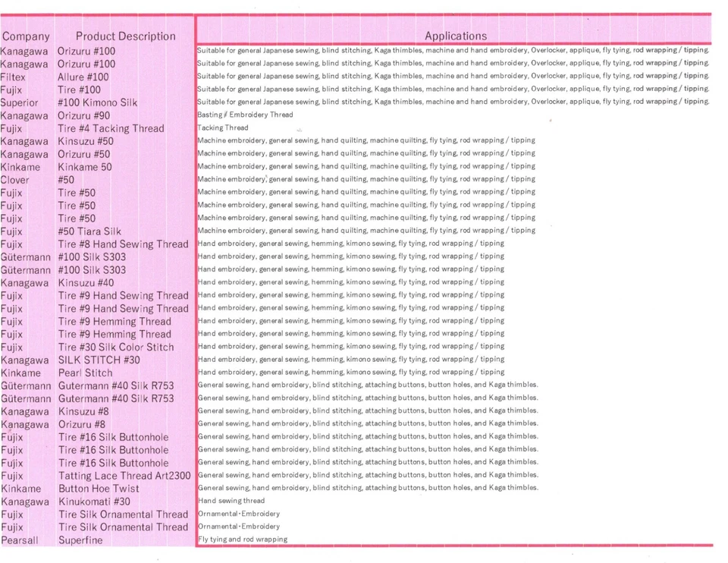The height and width of the screenshot is (563, 728).
Task: Click the application text for Pearl Stitch
Action: 351,372
